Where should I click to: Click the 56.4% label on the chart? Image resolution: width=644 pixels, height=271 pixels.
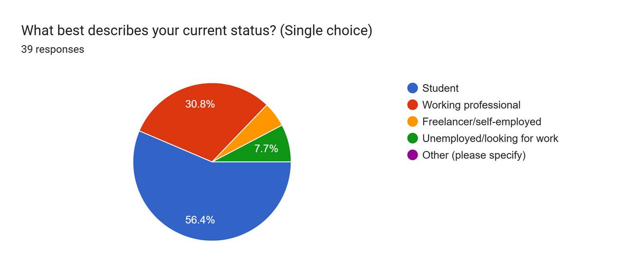tap(200, 220)
